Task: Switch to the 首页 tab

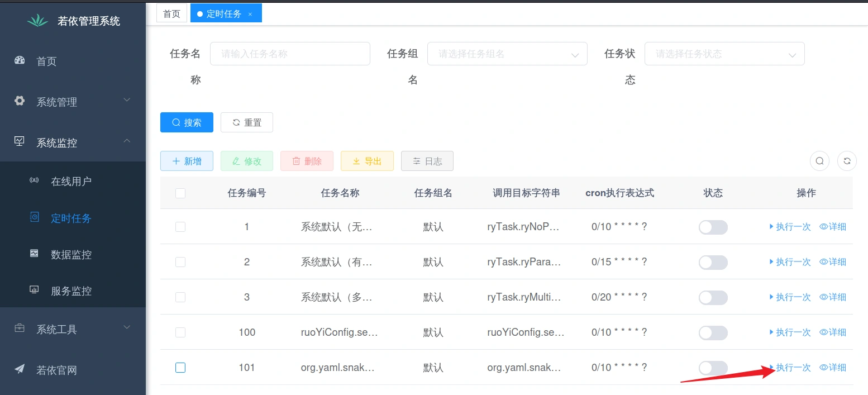Action: click(171, 14)
